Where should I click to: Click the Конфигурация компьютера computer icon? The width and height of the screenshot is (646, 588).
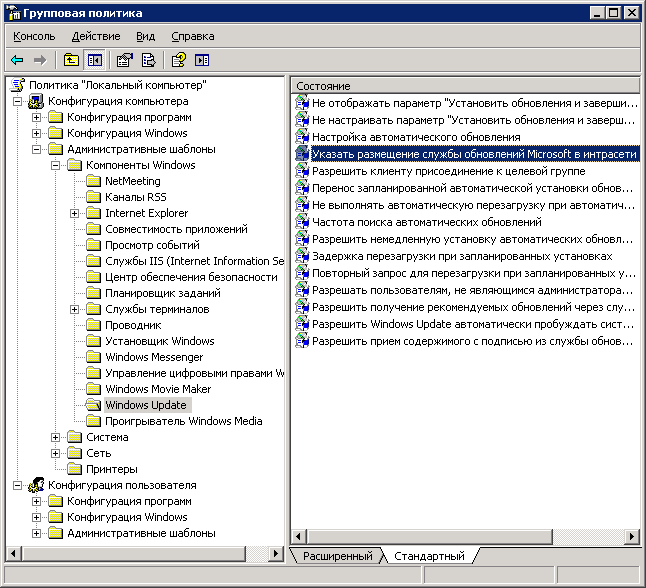coord(36,101)
